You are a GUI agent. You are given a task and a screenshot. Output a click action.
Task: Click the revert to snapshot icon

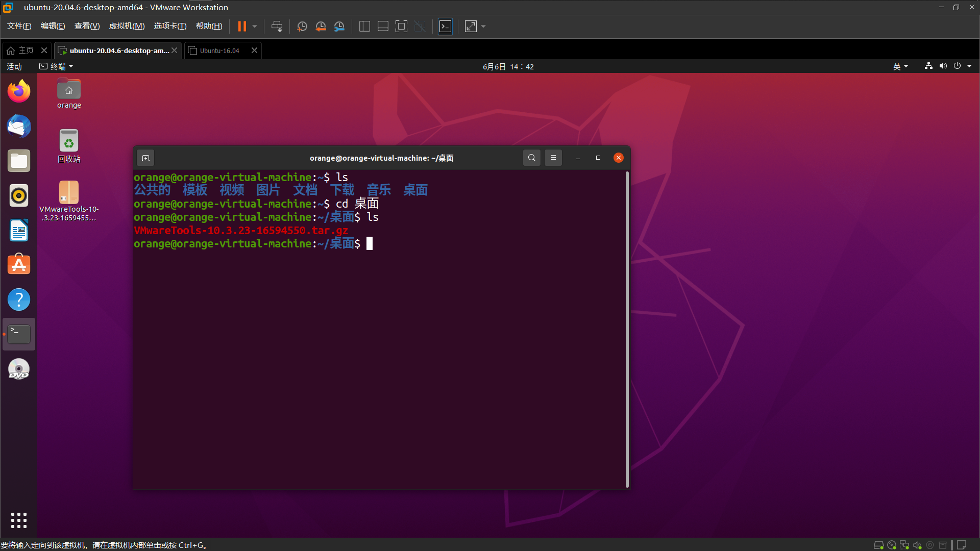tap(321, 27)
